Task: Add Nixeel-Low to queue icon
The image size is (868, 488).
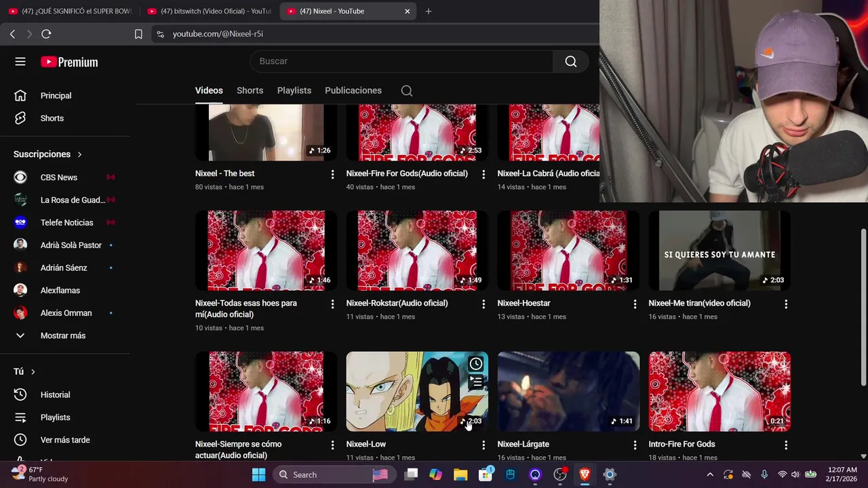Action: pyautogui.click(x=476, y=383)
